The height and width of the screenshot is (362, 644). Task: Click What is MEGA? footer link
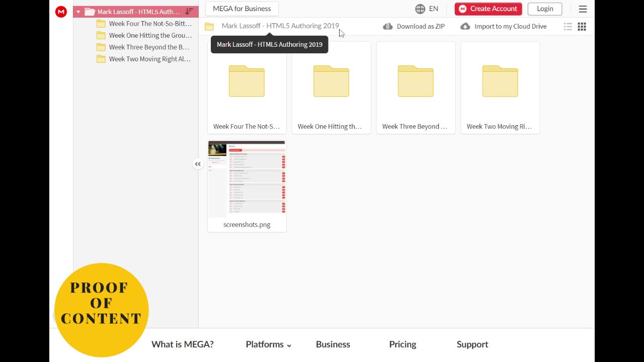183,344
